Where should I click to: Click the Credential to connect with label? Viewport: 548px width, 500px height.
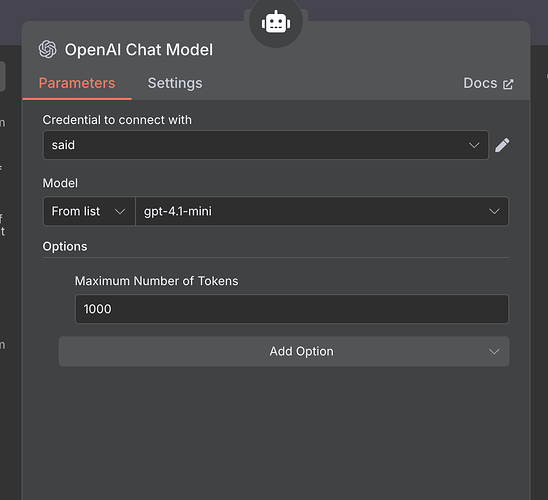[x=117, y=120]
